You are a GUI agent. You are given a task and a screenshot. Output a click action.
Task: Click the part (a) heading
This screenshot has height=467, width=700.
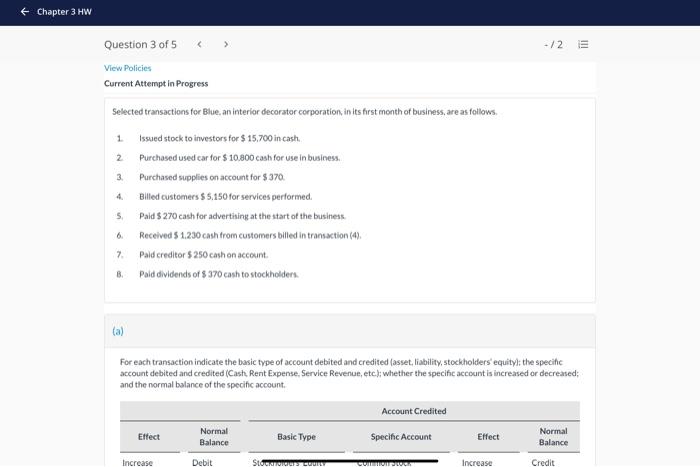pyautogui.click(x=118, y=331)
